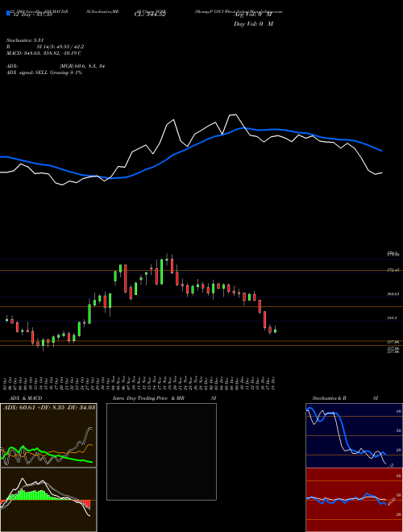Screen dimensions: 403x532
Task: Click the 'Intra Day Trading Price & MR' heading
Action: coord(148,398)
